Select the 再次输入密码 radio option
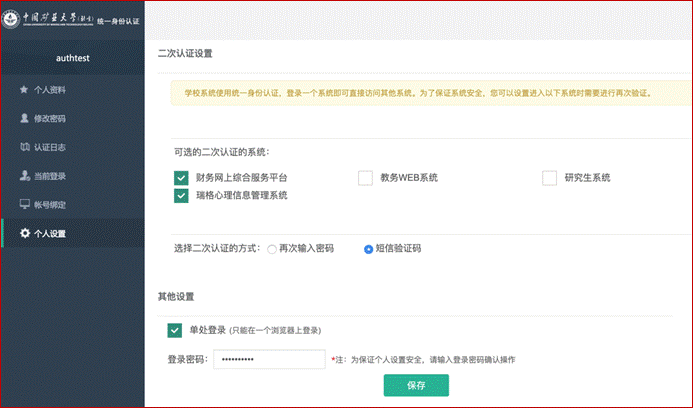693x408 pixels. (272, 248)
